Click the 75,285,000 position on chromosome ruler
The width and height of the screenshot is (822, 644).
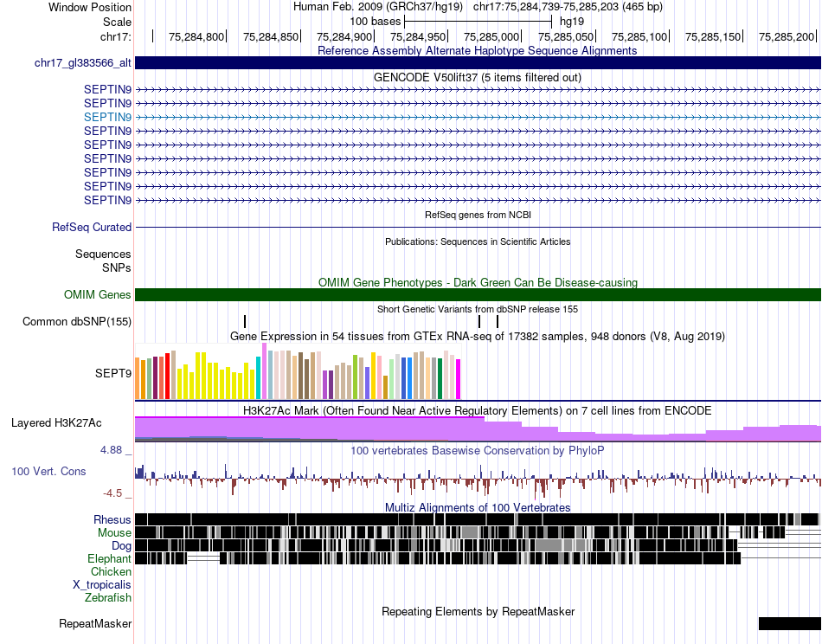(491, 36)
